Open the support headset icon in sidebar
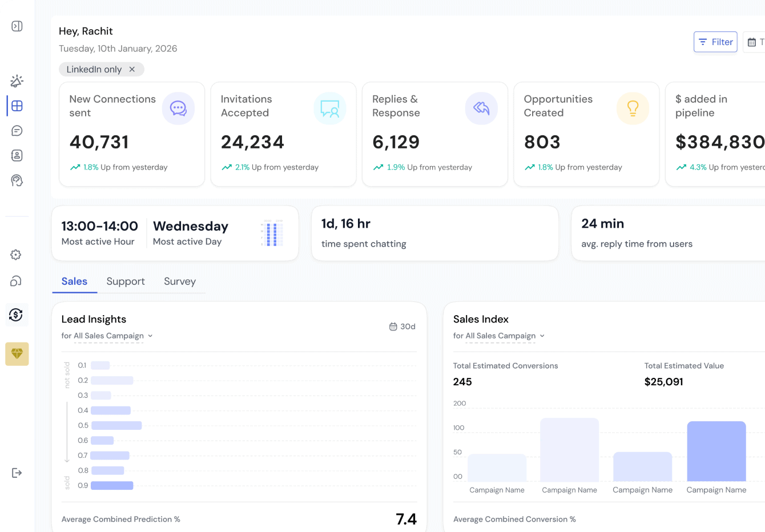Screen dimensions: 765x532 click(x=17, y=281)
